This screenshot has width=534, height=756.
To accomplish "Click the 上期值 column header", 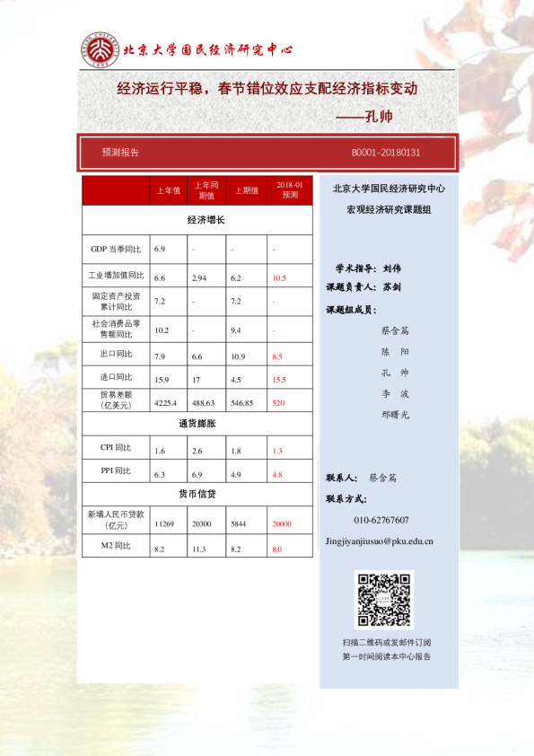I will coord(246,190).
